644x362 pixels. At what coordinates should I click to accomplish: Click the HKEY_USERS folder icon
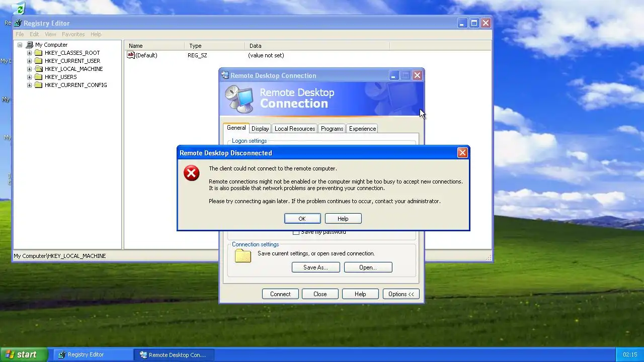click(x=38, y=77)
